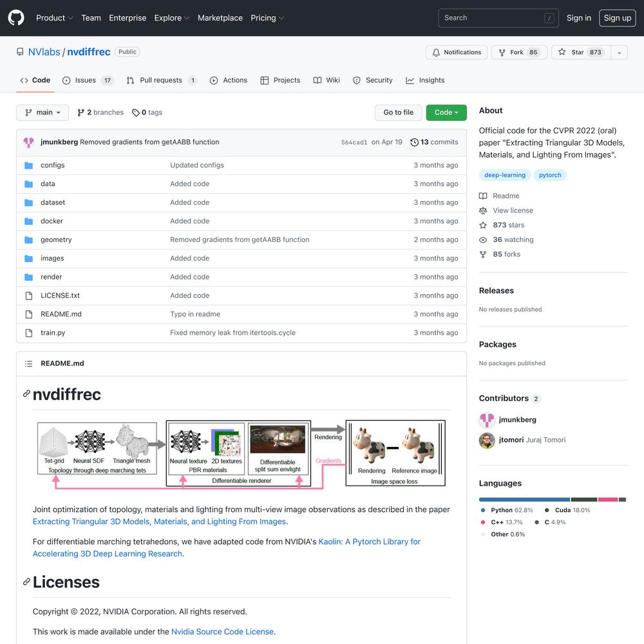Click the Go to file button
This screenshot has width=644, height=644.
point(399,113)
